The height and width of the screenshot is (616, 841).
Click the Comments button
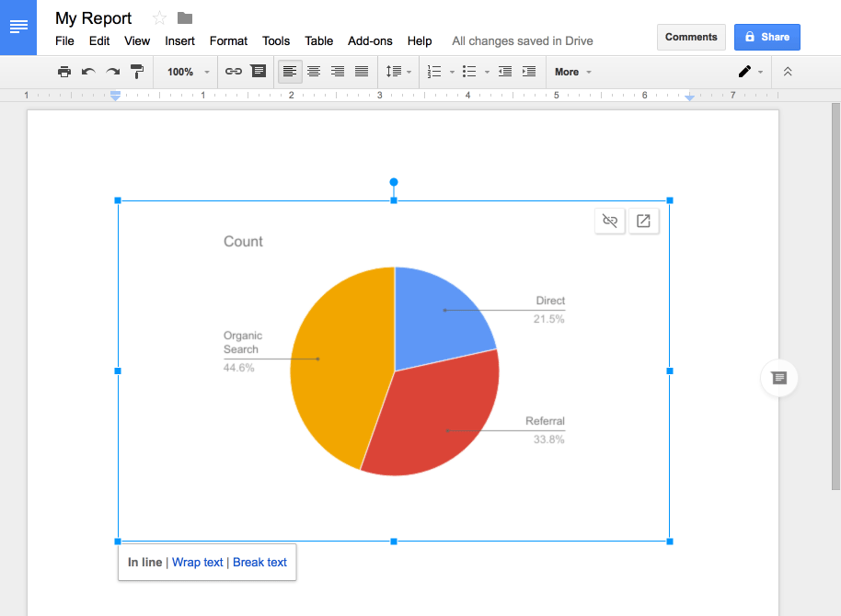pos(691,37)
